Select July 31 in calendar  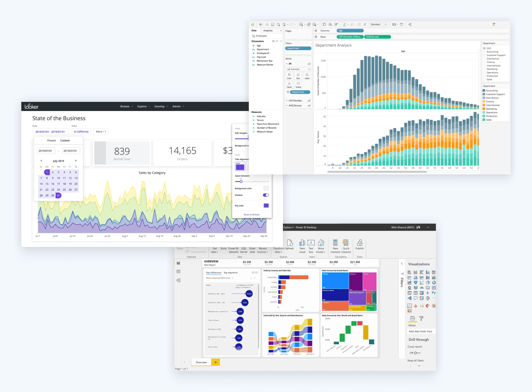tap(58, 196)
